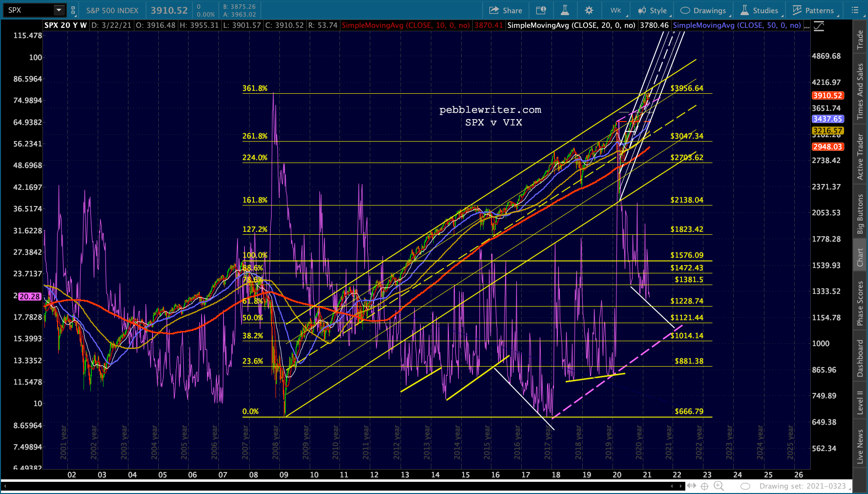Click the red 2948.03 price bubble on the axis

click(x=827, y=147)
